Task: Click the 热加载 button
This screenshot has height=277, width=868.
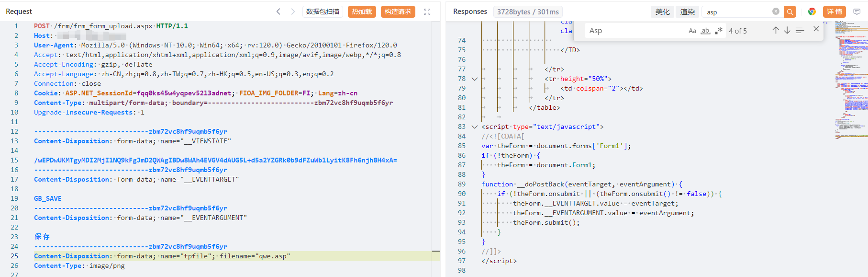Action: pyautogui.click(x=362, y=12)
